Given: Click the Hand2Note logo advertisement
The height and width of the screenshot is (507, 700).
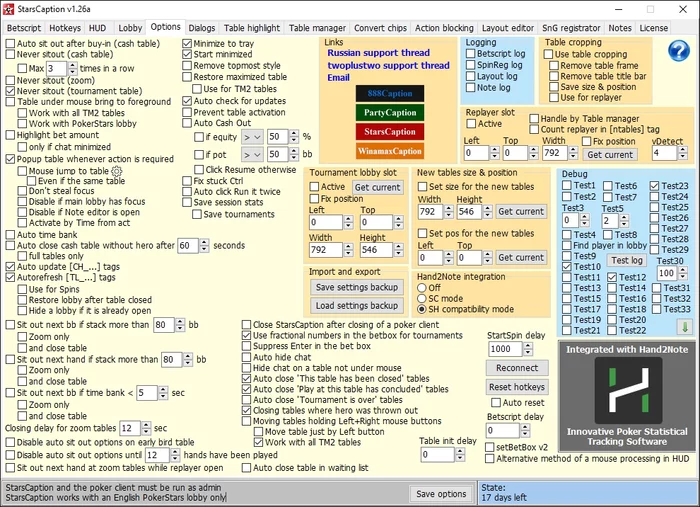Looking at the screenshot, I should coord(627,396).
